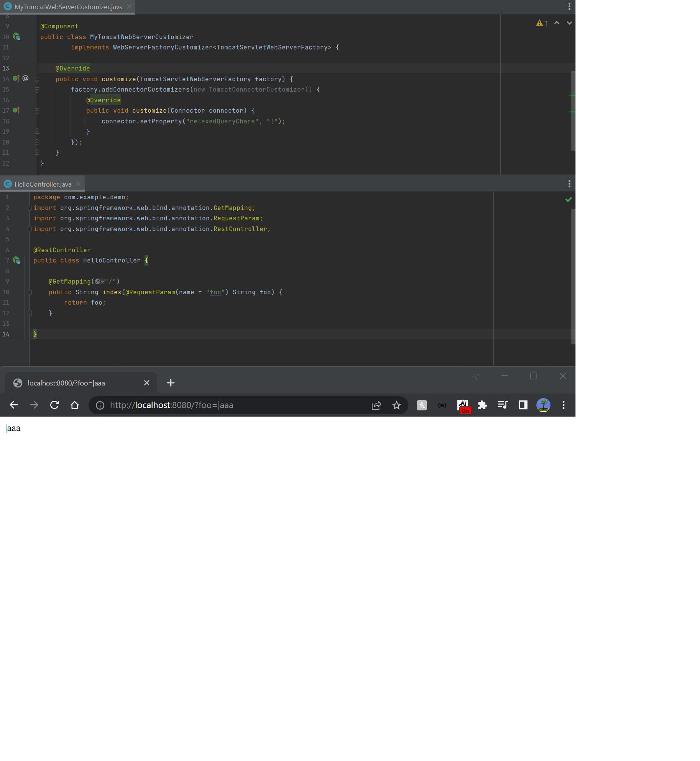
Task: Go to previous highlighted problem arrow
Action: [557, 23]
